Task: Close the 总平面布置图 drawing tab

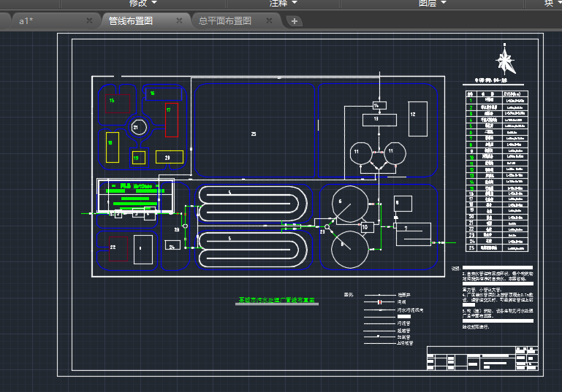Action: tap(270, 21)
